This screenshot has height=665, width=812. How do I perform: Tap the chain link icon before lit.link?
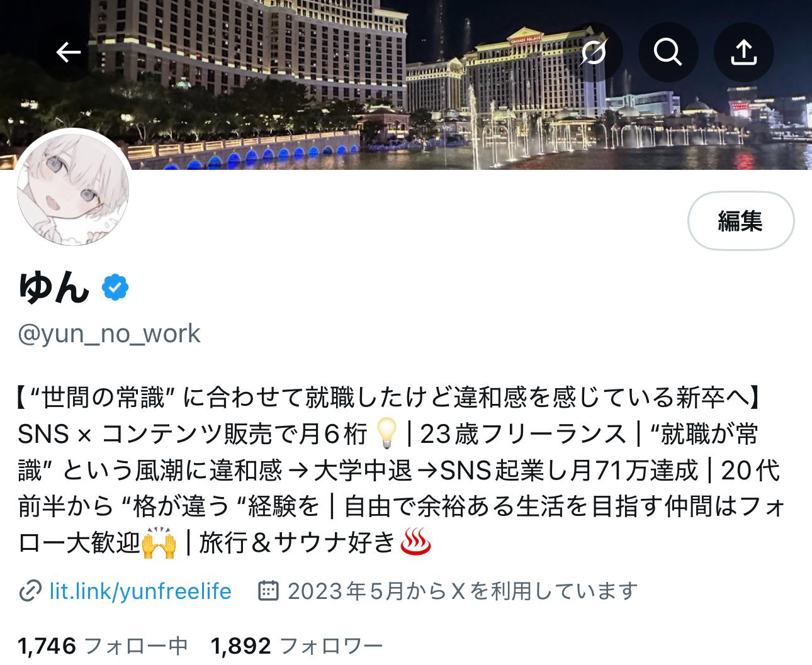click(x=30, y=591)
